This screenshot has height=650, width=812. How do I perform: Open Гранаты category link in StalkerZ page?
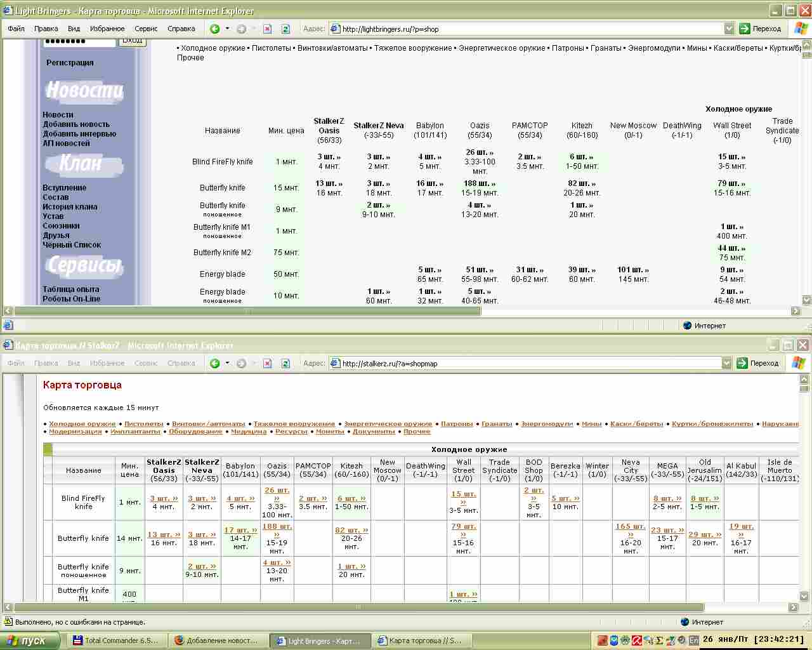click(x=497, y=423)
